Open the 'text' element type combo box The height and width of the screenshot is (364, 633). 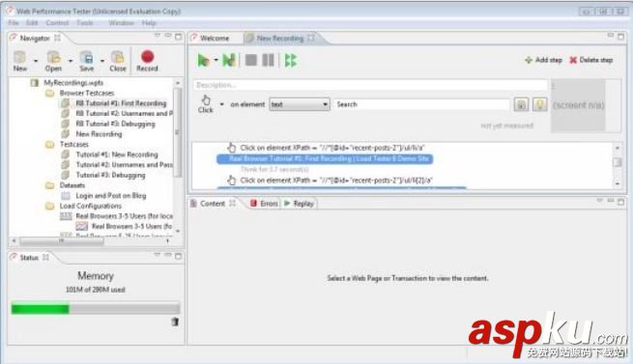pyautogui.click(x=300, y=104)
